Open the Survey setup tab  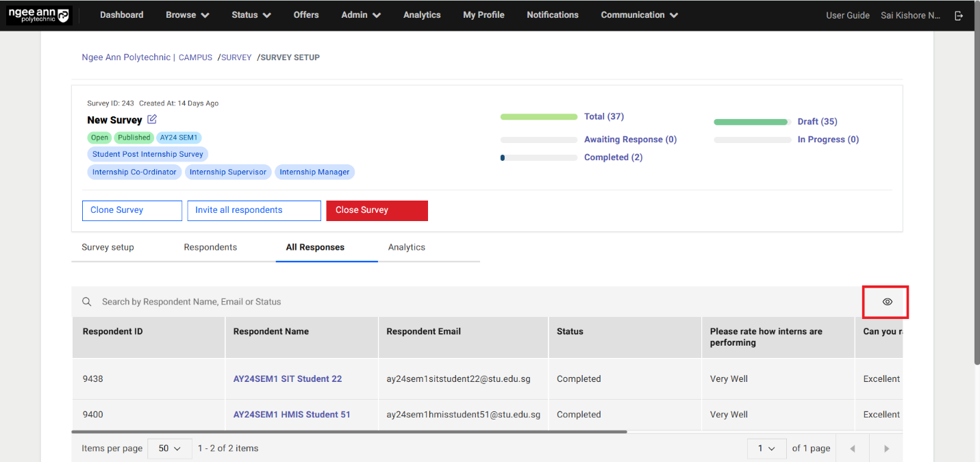coord(108,247)
